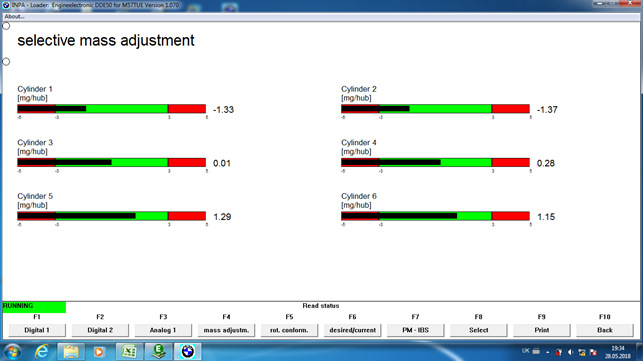The image size is (643, 361).
Task: Click the F1 Digital 1 button
Action: point(37,330)
